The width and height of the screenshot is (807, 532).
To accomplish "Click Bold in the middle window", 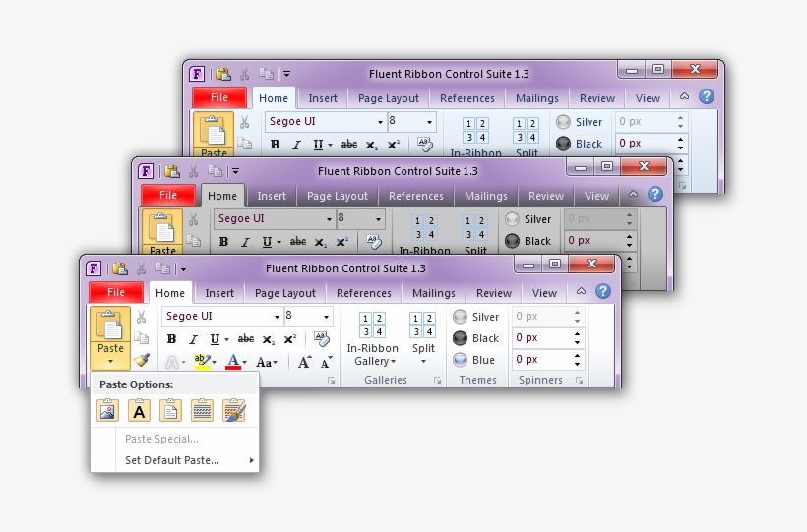I will [223, 242].
